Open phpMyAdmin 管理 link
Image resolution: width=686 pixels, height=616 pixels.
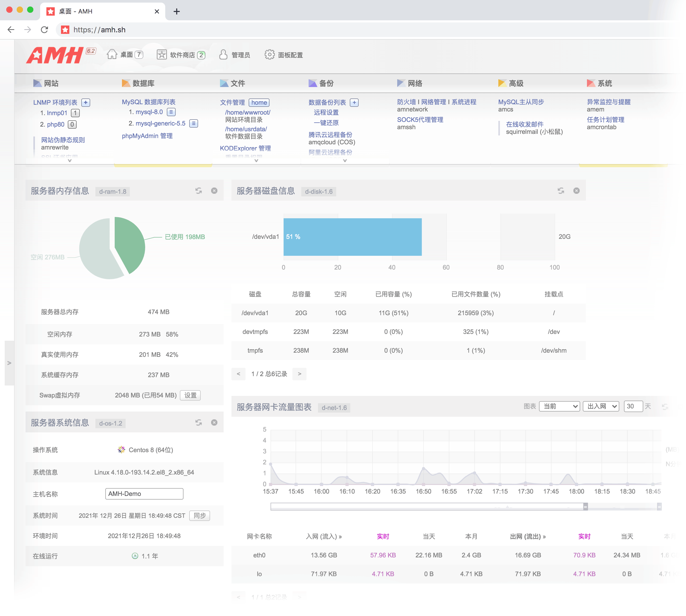point(147,136)
